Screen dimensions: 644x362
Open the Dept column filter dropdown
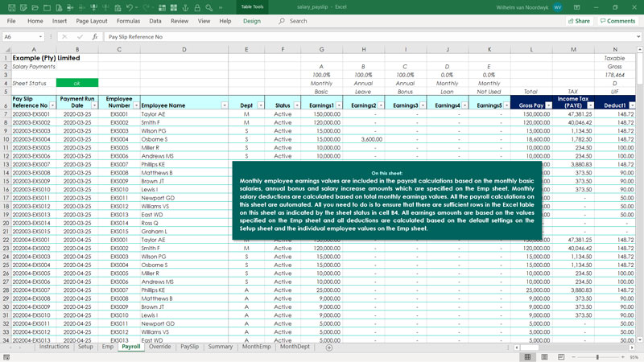tap(260, 105)
